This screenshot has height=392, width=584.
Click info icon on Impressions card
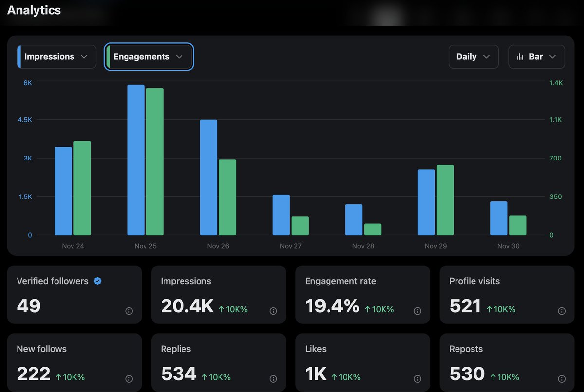[274, 311]
